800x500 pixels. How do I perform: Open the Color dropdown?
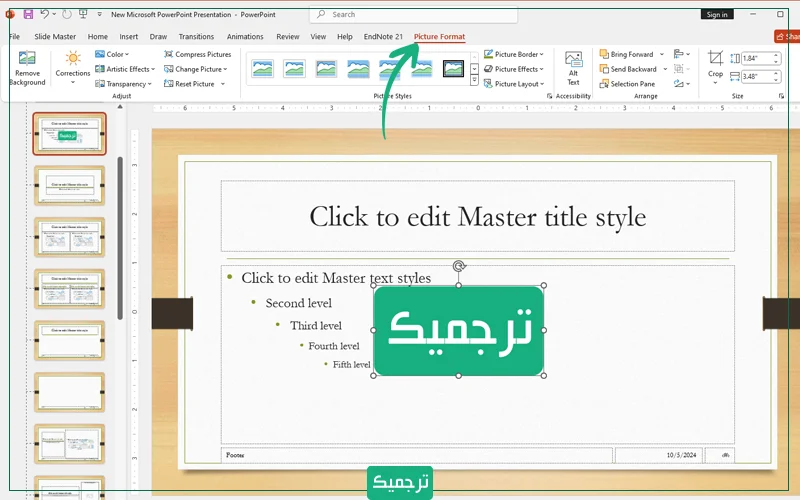click(112, 54)
